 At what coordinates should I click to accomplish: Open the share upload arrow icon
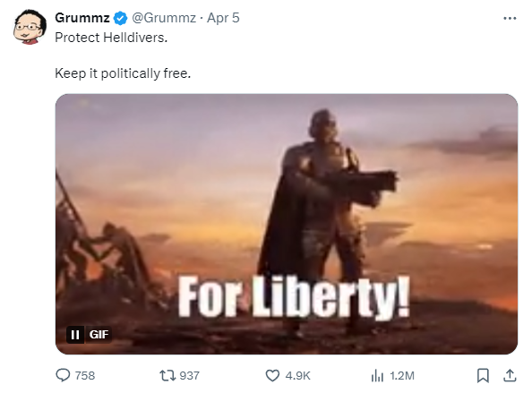(510, 375)
